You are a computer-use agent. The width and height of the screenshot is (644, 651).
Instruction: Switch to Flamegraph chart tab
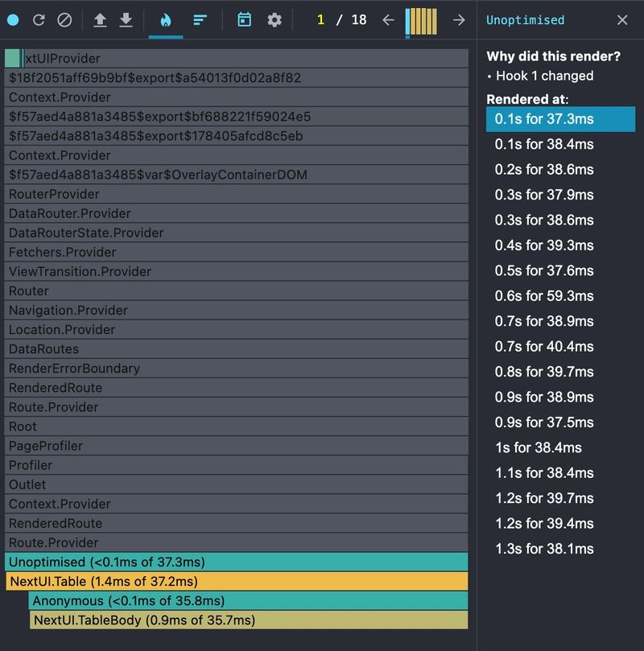coord(166,20)
